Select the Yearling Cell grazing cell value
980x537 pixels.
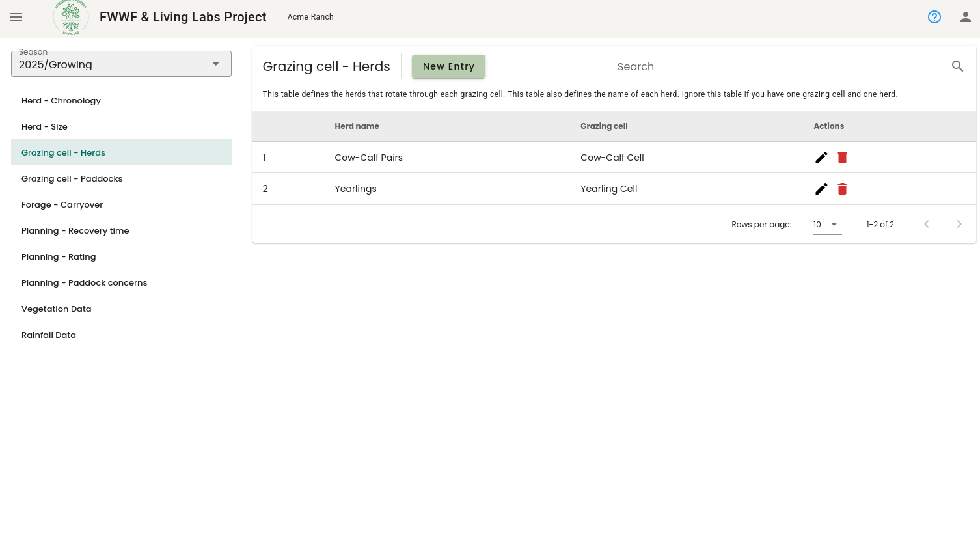[608, 189]
